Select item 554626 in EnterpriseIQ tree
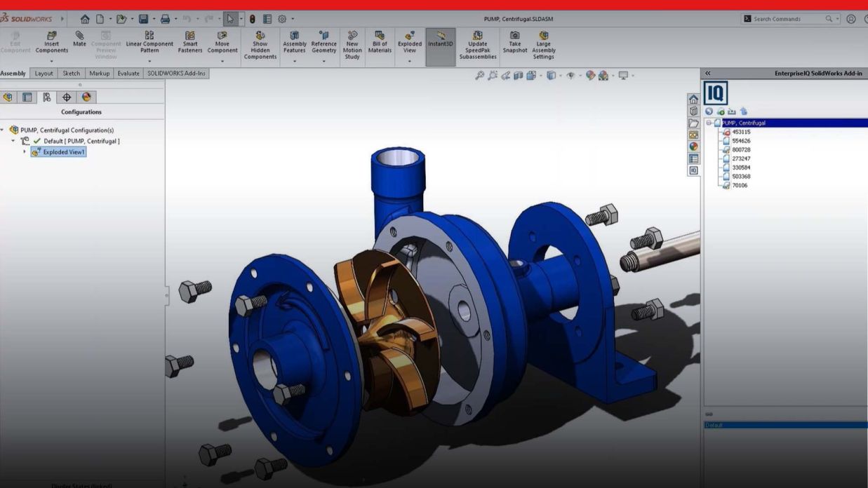Viewport: 868px width, 488px height. coord(740,141)
